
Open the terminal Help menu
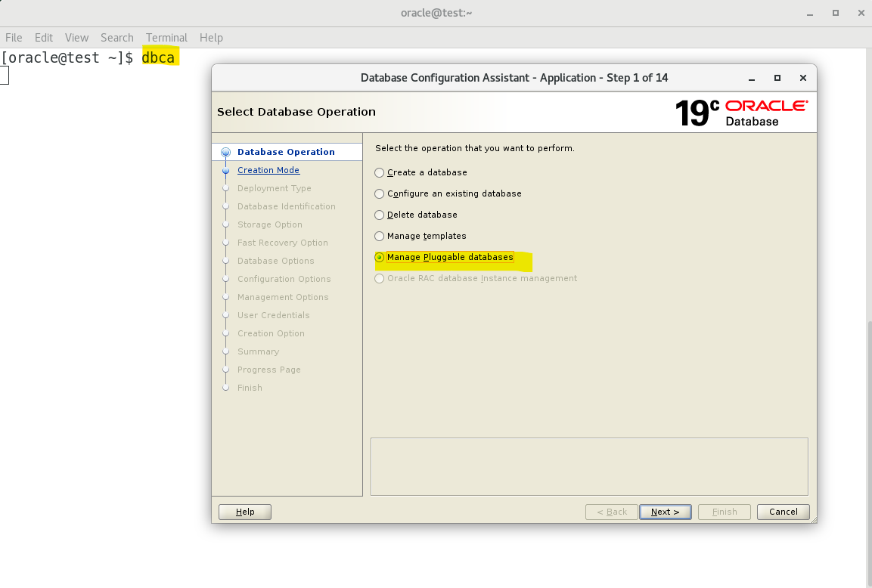point(211,38)
